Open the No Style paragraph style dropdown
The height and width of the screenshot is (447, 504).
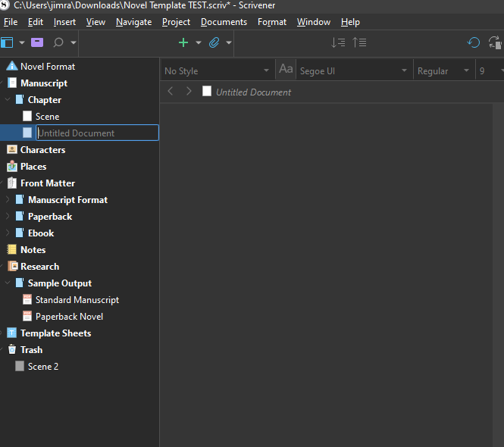[218, 70]
